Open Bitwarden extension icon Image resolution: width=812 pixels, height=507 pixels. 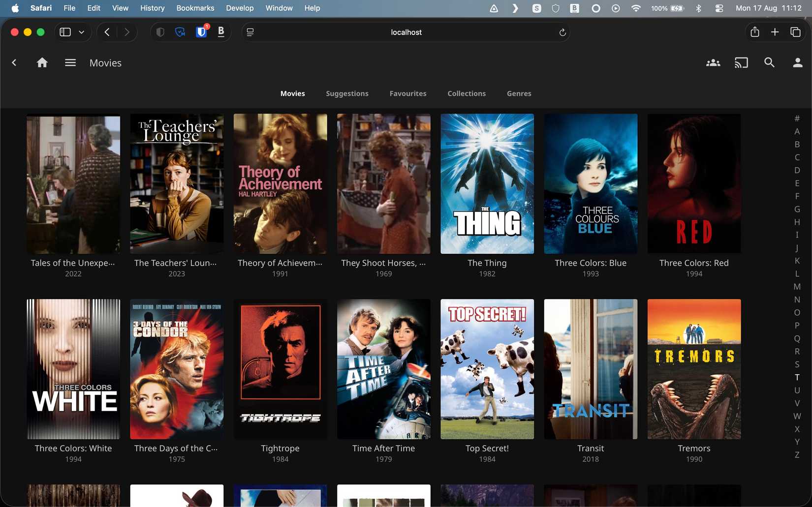pyautogui.click(x=201, y=32)
